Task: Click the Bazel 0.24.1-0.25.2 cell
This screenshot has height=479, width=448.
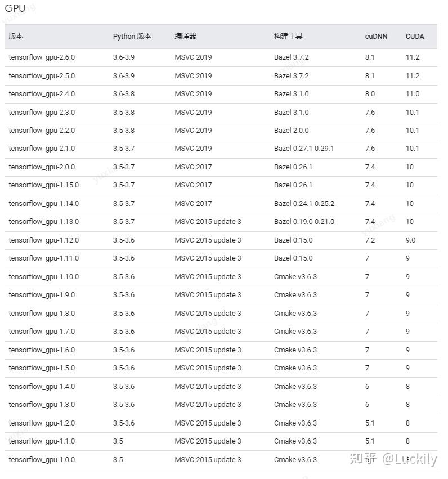Action: [x=304, y=204]
